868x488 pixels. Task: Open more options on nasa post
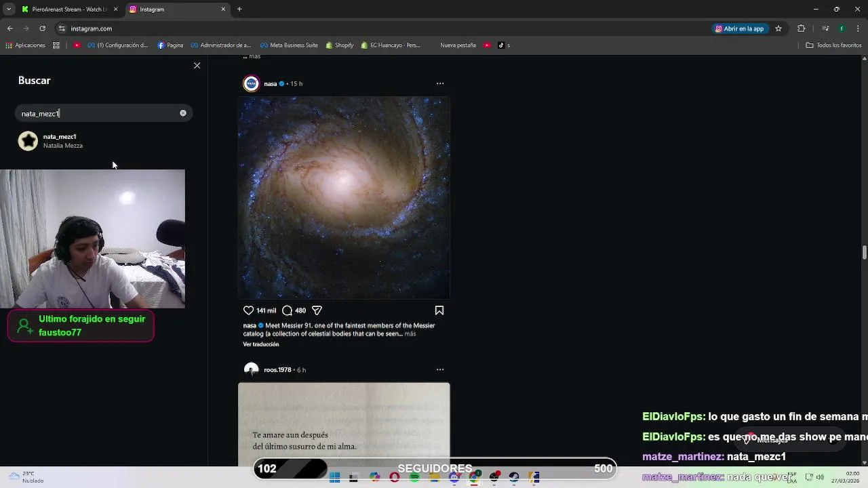(440, 83)
